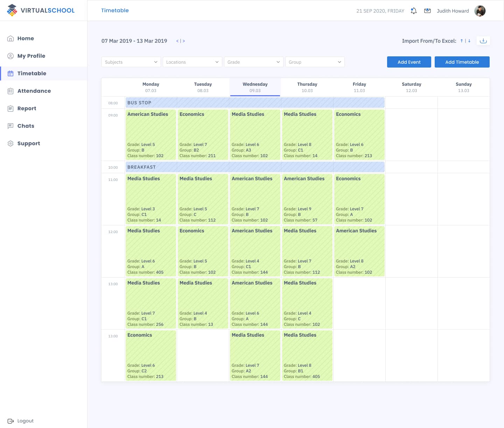Select the Monday 07.03 column header
This screenshot has width=504, height=428.
[x=151, y=87]
